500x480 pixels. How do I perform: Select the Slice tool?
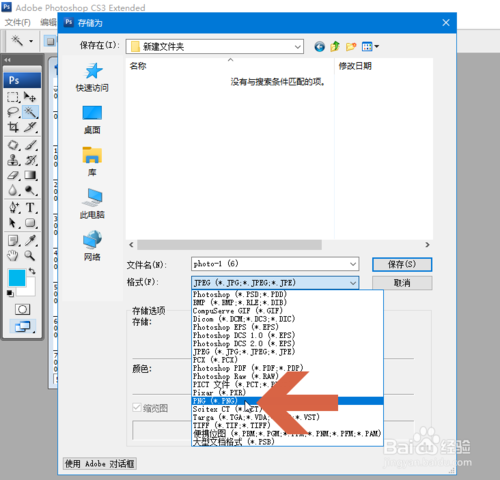tap(30, 127)
